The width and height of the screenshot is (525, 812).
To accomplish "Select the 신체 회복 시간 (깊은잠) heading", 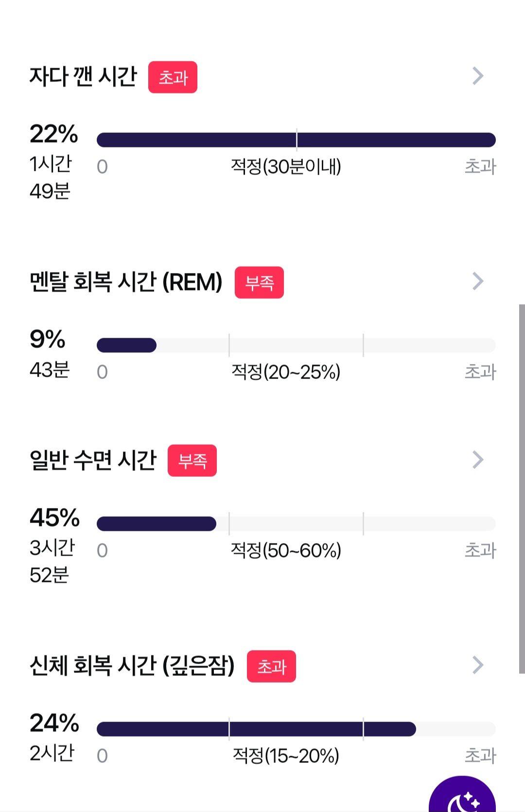I will [132, 665].
